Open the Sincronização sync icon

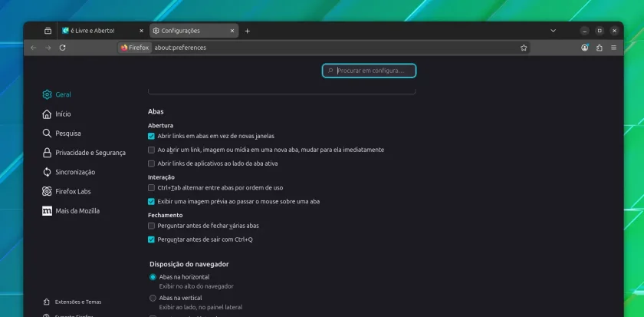coord(47,172)
